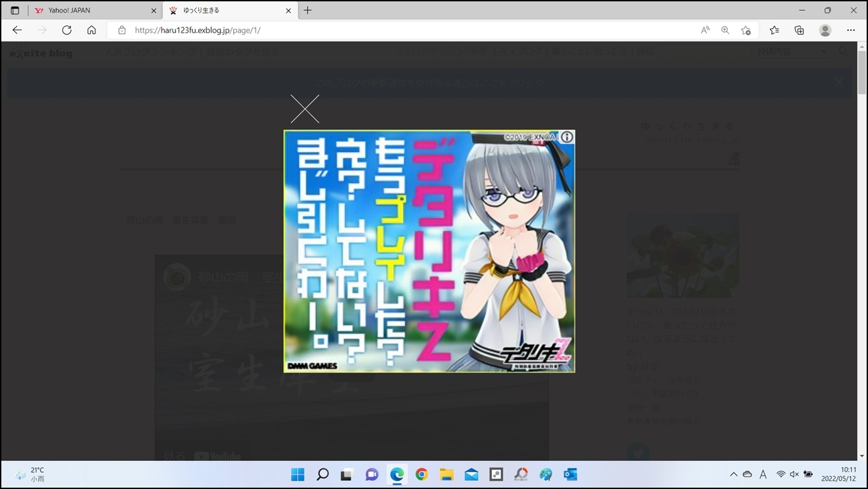Screen dimensions: 868x489
Task: Add this page to favorites
Action: tap(746, 30)
